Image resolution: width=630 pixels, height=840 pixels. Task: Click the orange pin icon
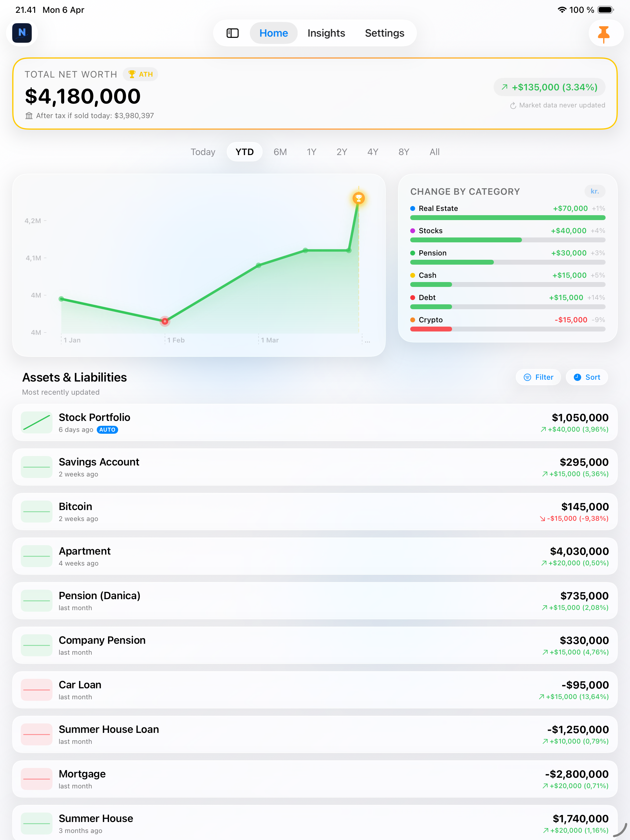pos(603,34)
